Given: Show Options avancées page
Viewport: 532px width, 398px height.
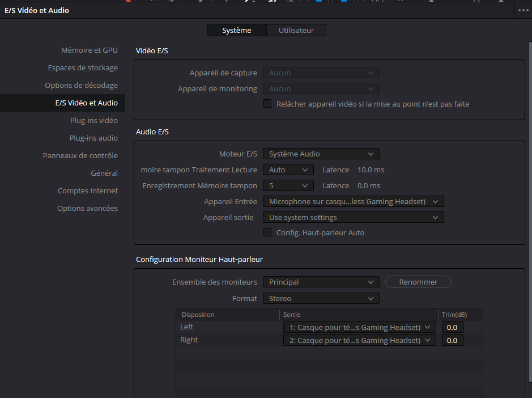Looking at the screenshot, I should click(x=87, y=208).
